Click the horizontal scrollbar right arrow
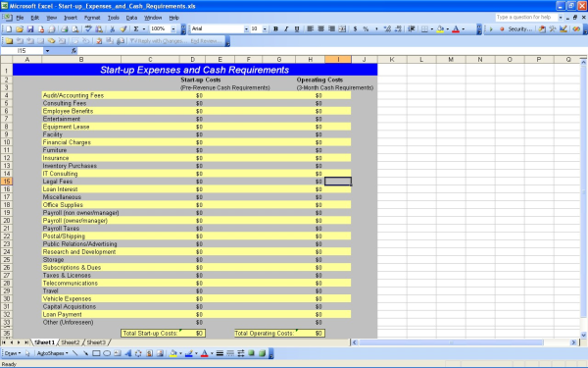This screenshot has width=588, height=368. point(573,342)
